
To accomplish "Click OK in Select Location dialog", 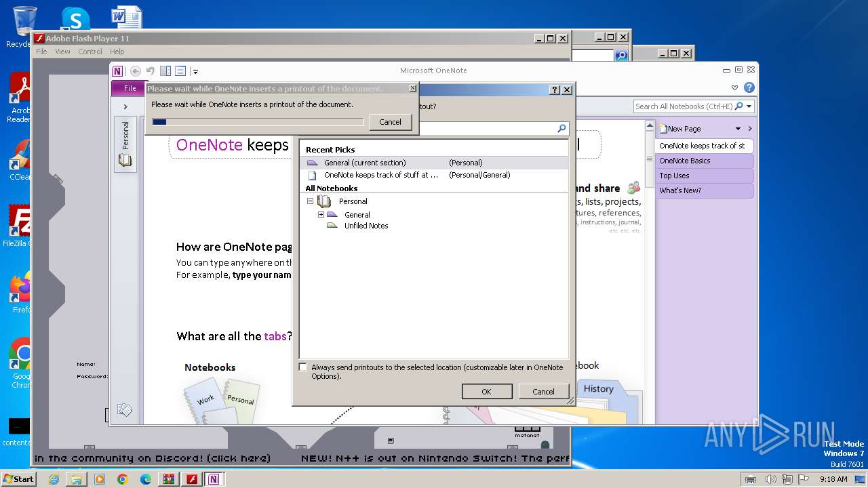I will tap(486, 392).
